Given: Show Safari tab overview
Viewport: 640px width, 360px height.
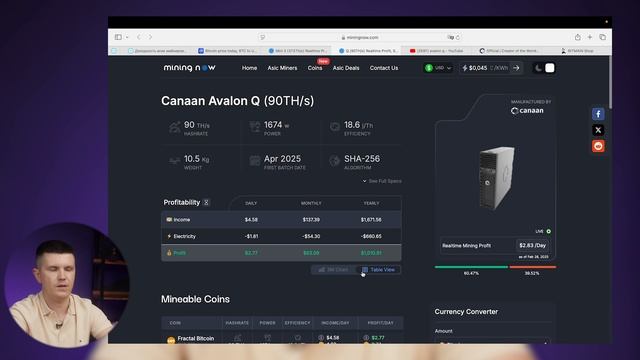Looking at the screenshot, I should [x=602, y=37].
